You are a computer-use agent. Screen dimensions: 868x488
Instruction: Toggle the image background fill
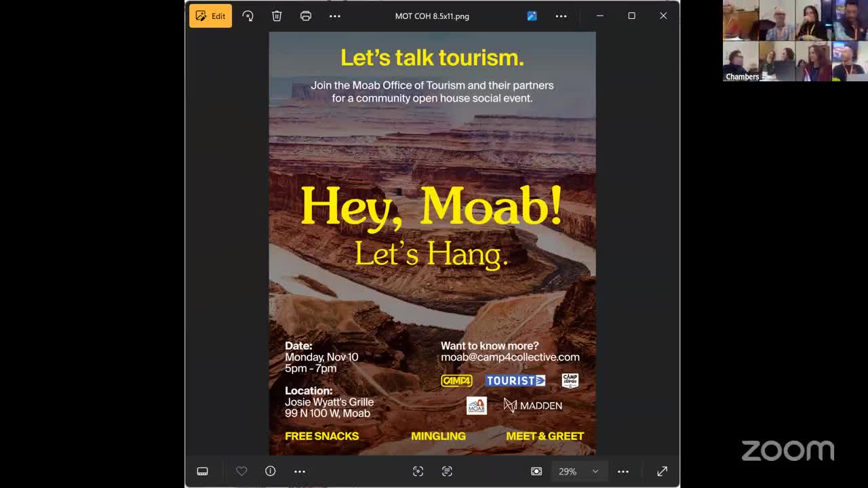(x=536, y=471)
